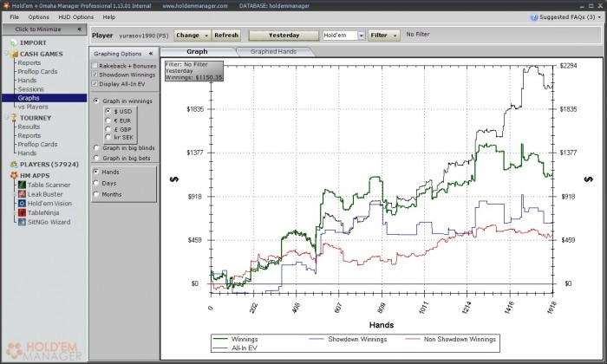607x364 pixels.
Task: Open the HUD Options menu
Action: point(76,16)
